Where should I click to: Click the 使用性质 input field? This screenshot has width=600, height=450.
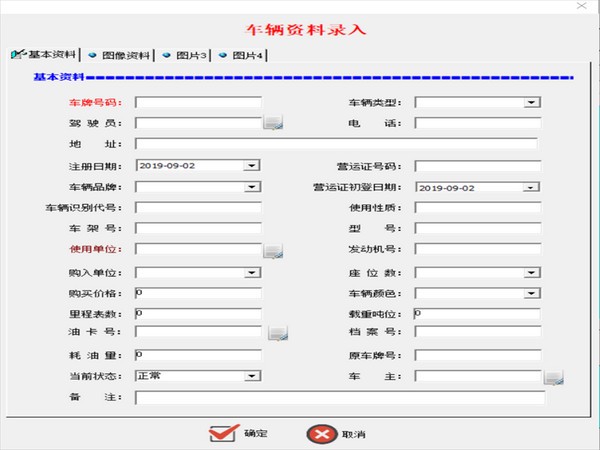478,208
